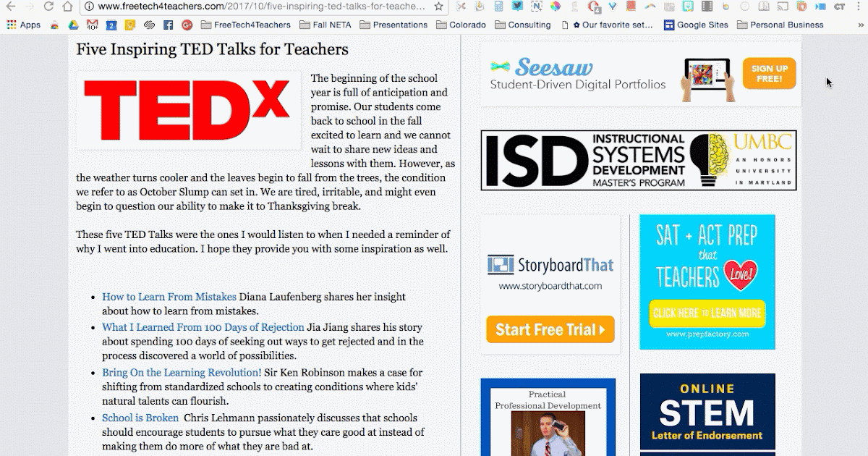Open the Squarespace bookmark icon
Viewport: 868px width, 456px height.
(x=149, y=25)
